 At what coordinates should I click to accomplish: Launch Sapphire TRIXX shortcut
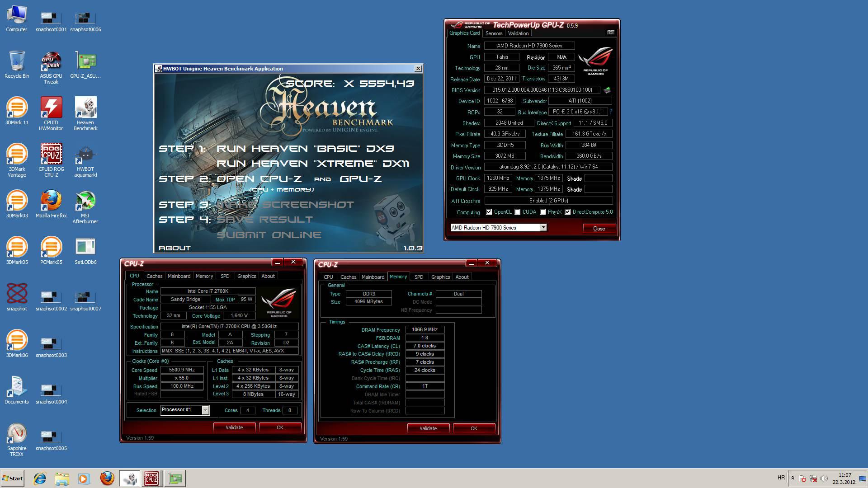coord(17,440)
